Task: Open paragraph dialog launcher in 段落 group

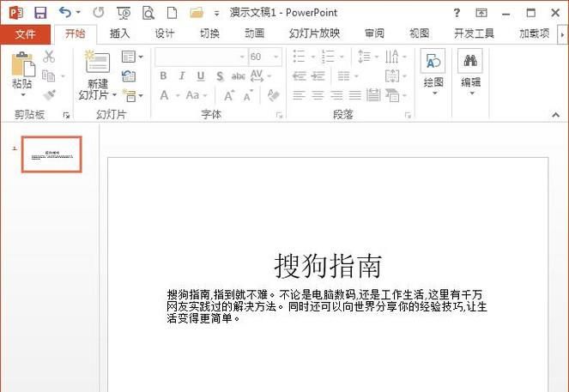Action: pos(408,115)
